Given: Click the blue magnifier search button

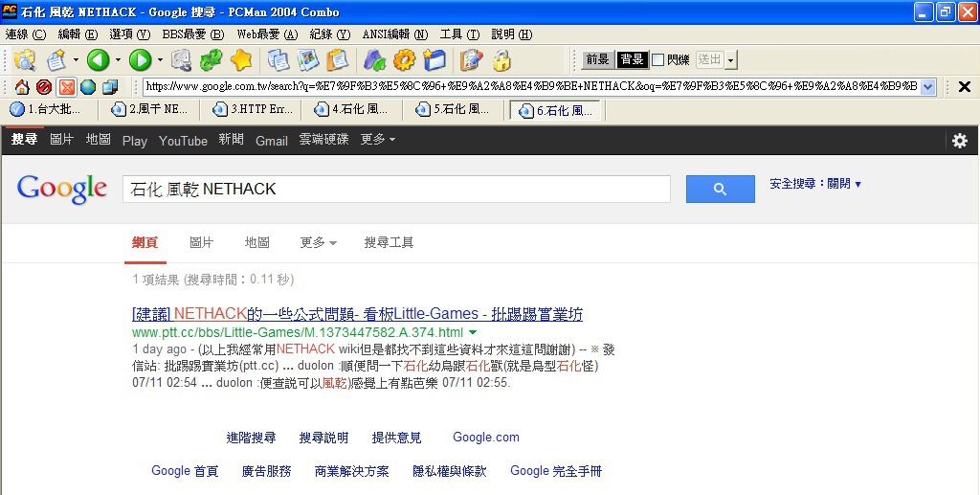Looking at the screenshot, I should pos(720,189).
